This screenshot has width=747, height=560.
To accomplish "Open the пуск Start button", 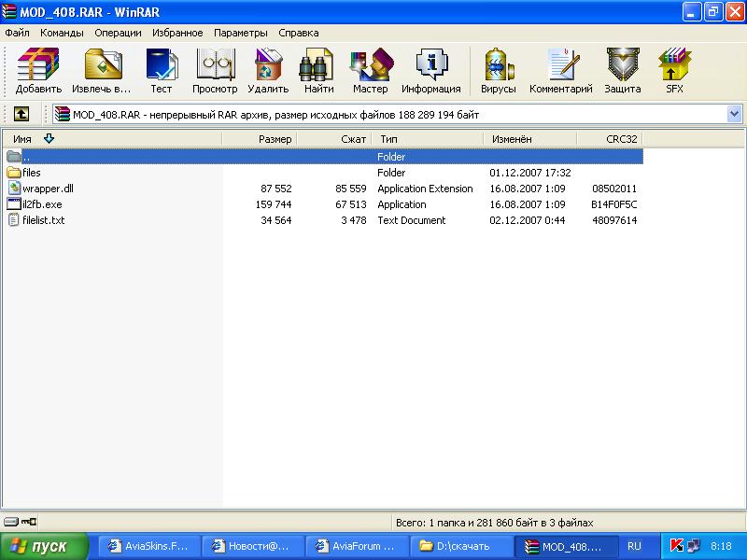I will 44,546.
